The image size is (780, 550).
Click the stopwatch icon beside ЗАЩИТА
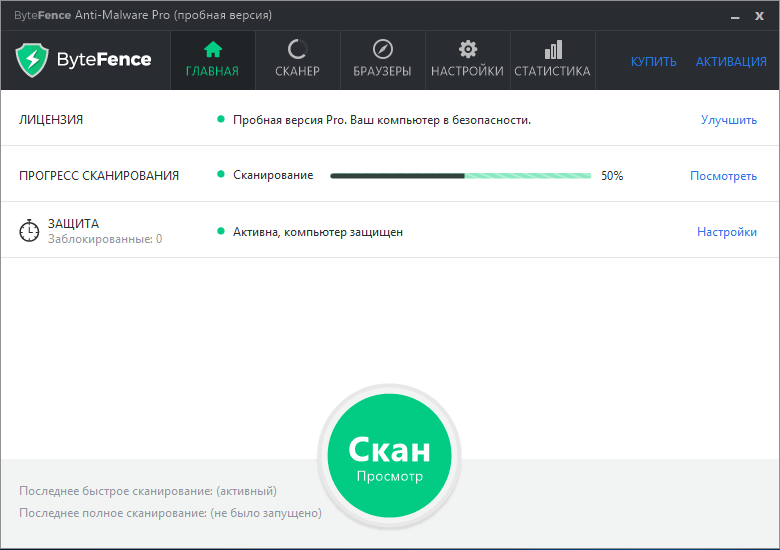click(x=29, y=231)
